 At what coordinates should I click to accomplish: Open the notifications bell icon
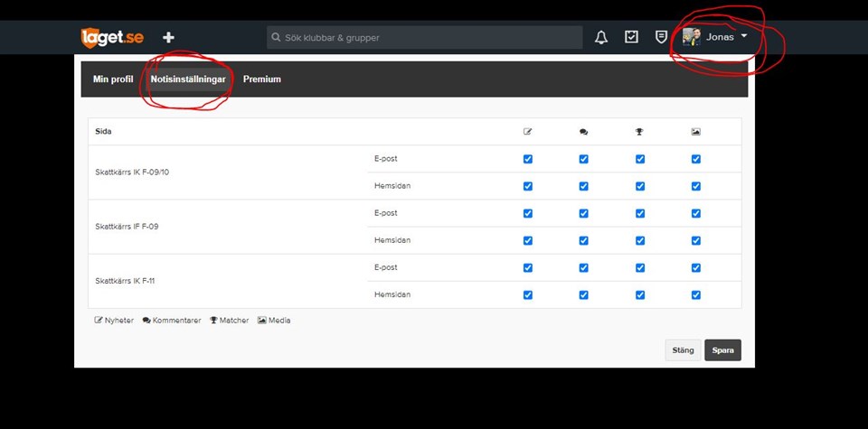[x=601, y=37]
